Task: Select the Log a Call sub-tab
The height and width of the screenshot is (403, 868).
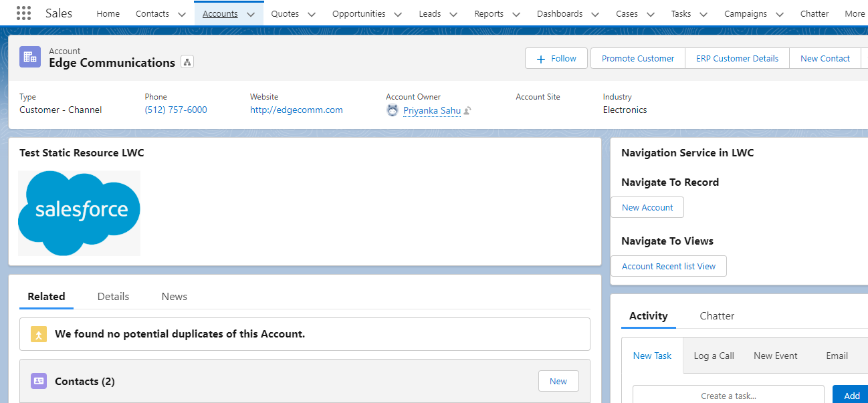Action: pos(714,356)
